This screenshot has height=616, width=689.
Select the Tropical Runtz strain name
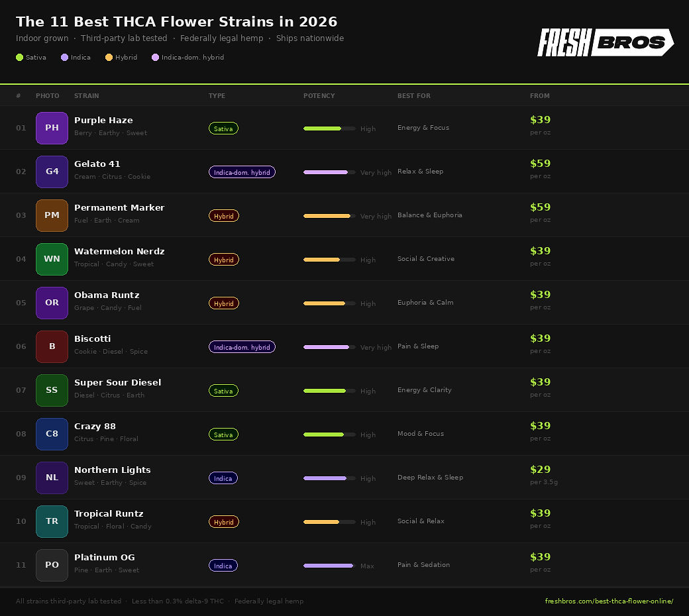[x=109, y=513]
